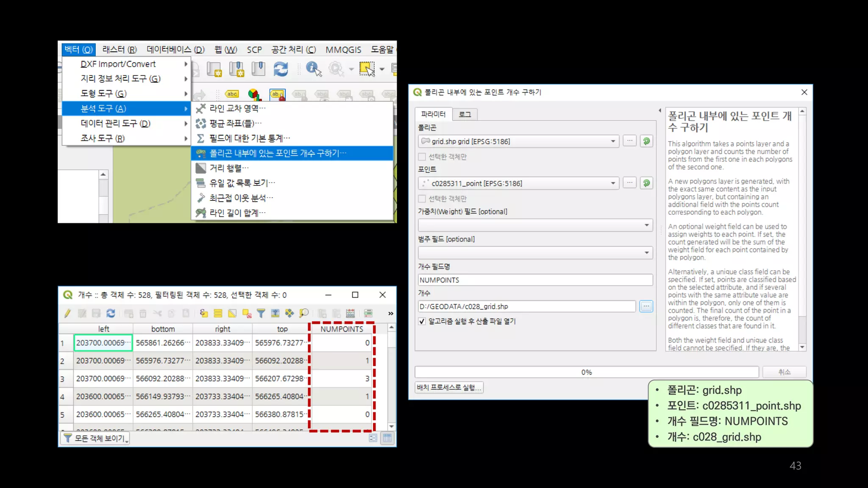Click iterate over polygon layer green icon
This screenshot has height=488, width=868.
pos(646,141)
